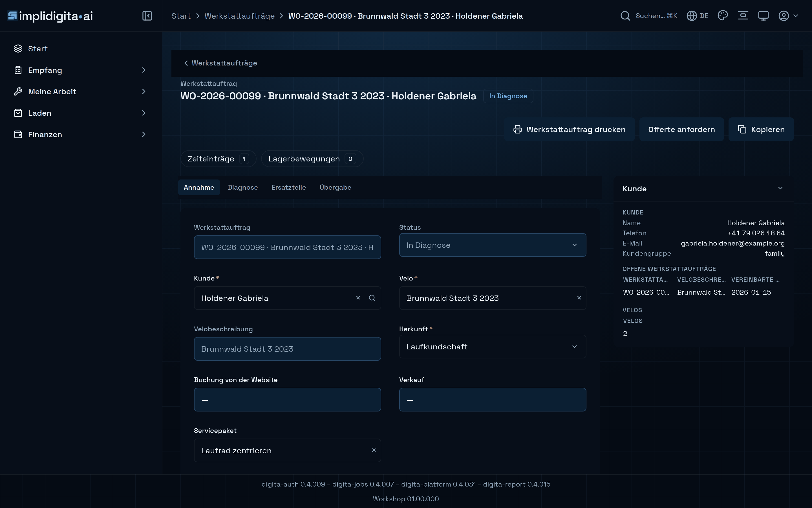Click the Velobeschreibung input field
The image size is (812, 508).
click(287, 349)
